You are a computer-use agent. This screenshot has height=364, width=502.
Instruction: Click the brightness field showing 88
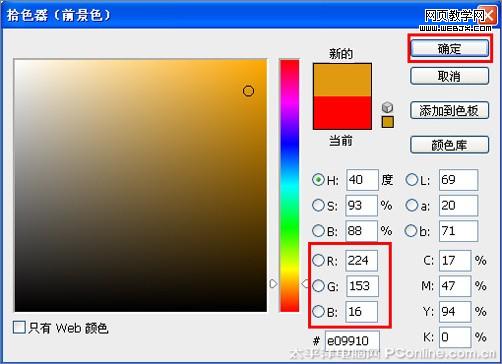point(362,231)
